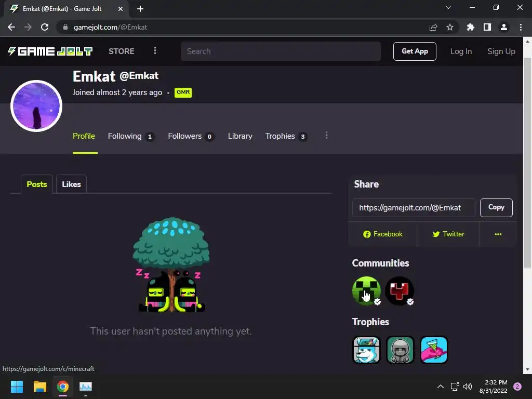The width and height of the screenshot is (532, 399).
Task: Click the scrollbar down arrow
Action: click(527, 369)
